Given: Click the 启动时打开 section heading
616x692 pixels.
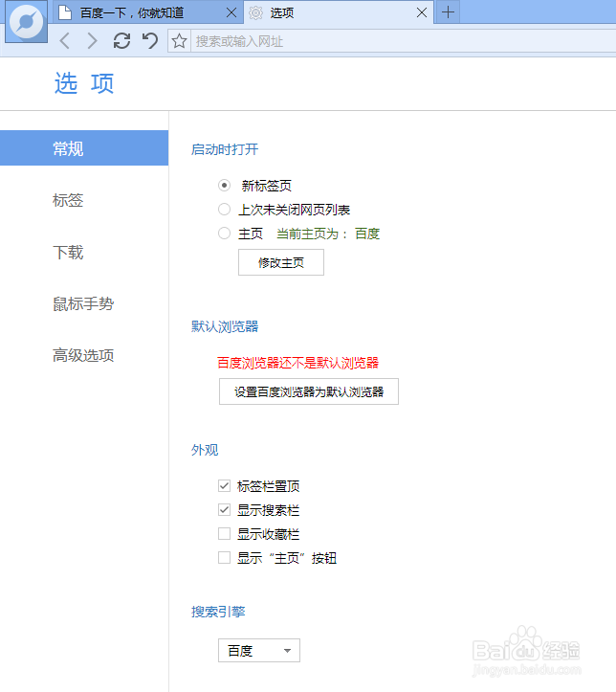Looking at the screenshot, I should 225,149.
